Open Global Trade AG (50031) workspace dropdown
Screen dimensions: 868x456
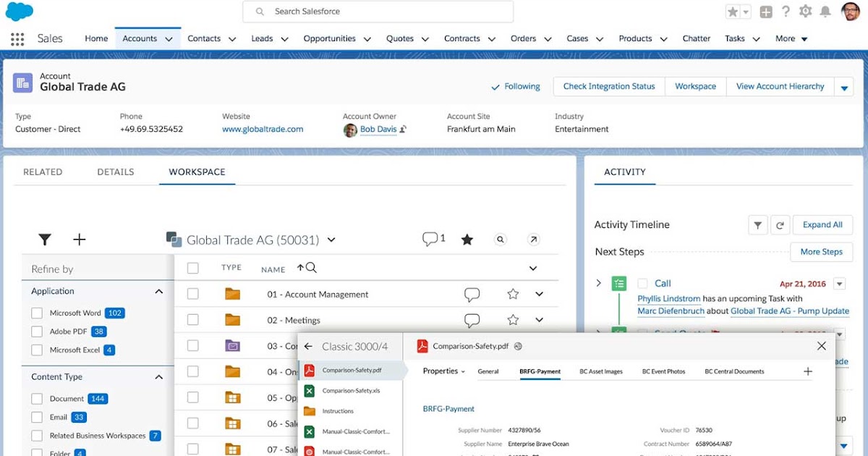tap(331, 240)
